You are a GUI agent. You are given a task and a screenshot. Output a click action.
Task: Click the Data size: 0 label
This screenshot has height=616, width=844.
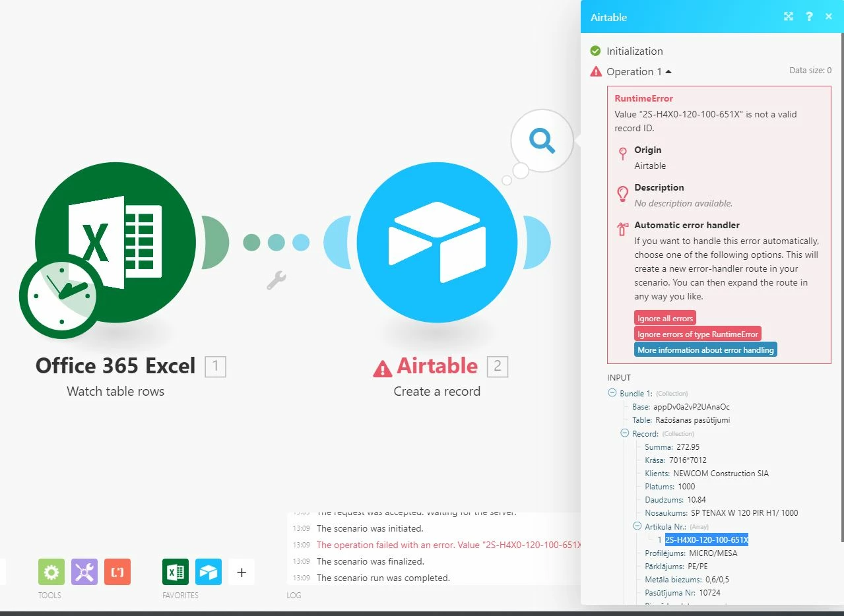[810, 71]
